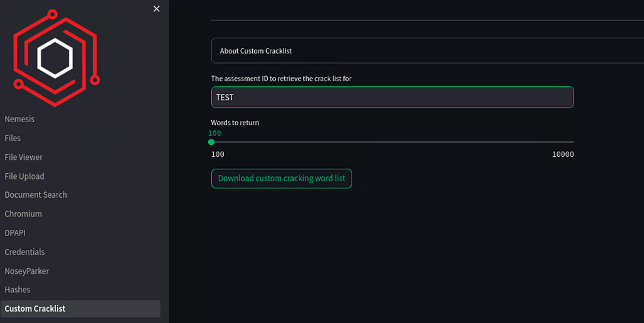Click the Words to return slider handle
Screen dimensions: 644x323
(x=211, y=142)
